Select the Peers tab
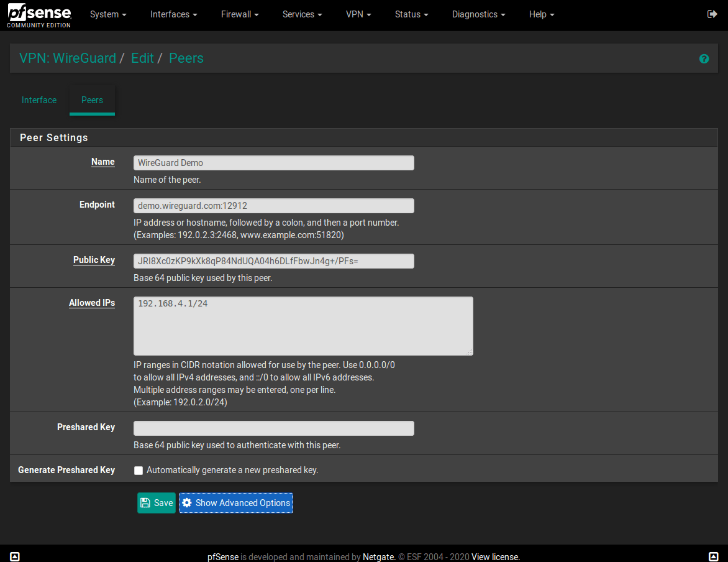Viewport: 728px width, 562px height. pyautogui.click(x=92, y=100)
